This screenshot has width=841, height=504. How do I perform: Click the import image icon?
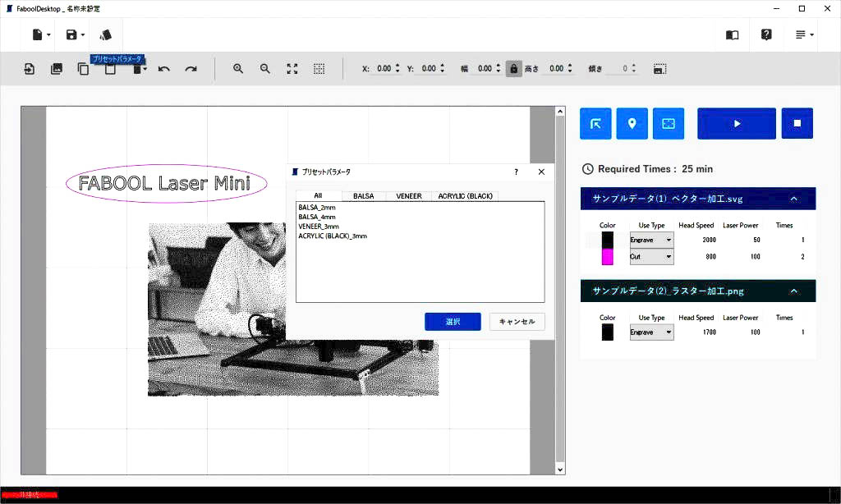[x=57, y=69]
